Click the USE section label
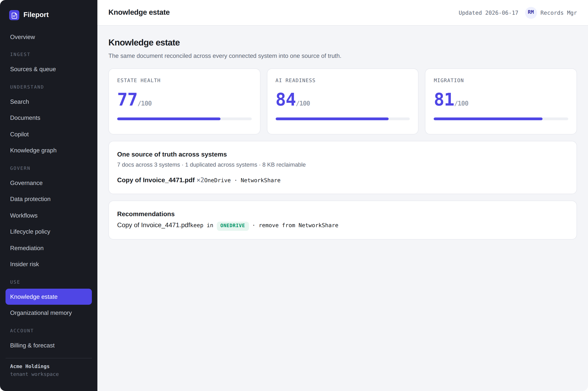This screenshot has height=391, width=588. [15, 282]
